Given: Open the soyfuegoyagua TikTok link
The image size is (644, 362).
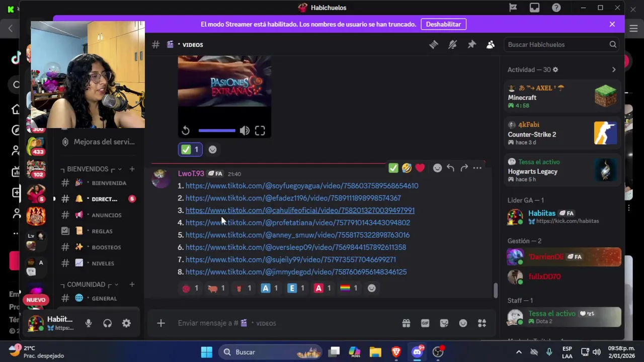Looking at the screenshot, I should [x=302, y=186].
